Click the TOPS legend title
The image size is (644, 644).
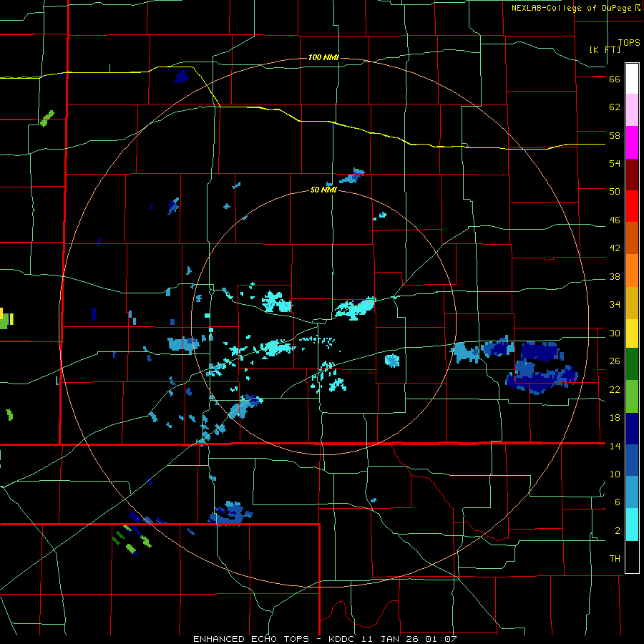tap(629, 43)
